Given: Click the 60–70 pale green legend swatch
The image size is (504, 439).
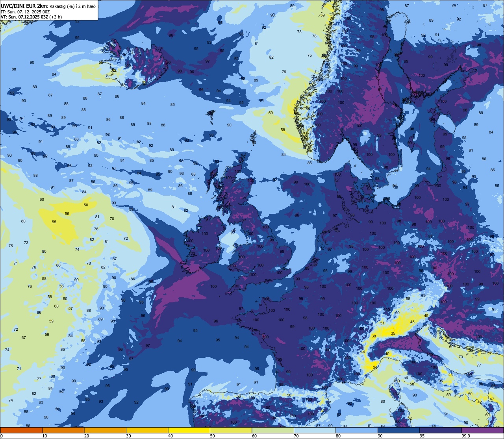Looking at the screenshot, I should [x=273, y=430].
